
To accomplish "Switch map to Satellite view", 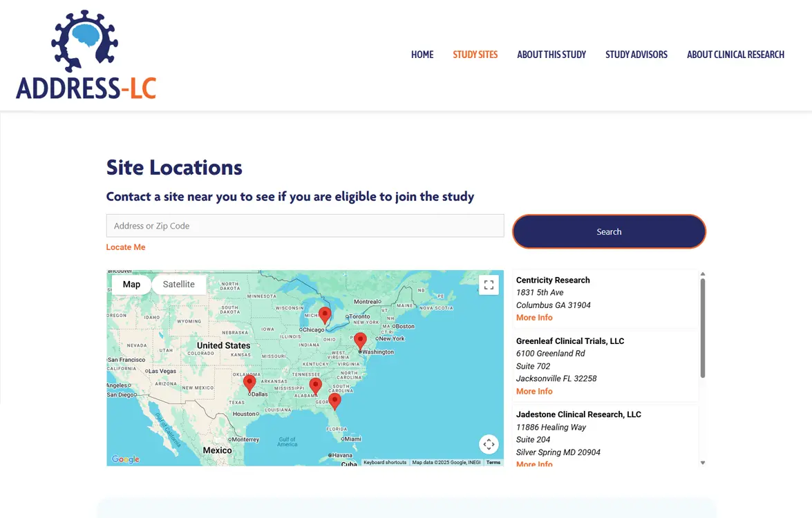I will point(179,284).
